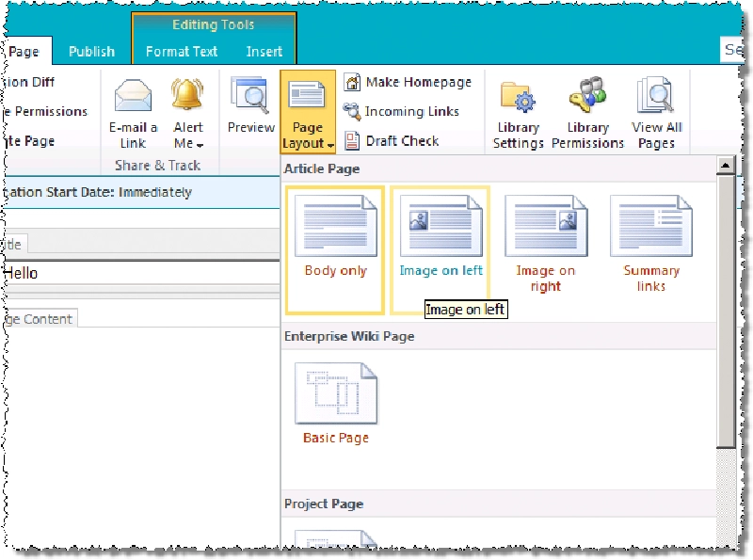This screenshot has width=753, height=560.
Task: Click the Image on left text link
Action: [x=441, y=270]
